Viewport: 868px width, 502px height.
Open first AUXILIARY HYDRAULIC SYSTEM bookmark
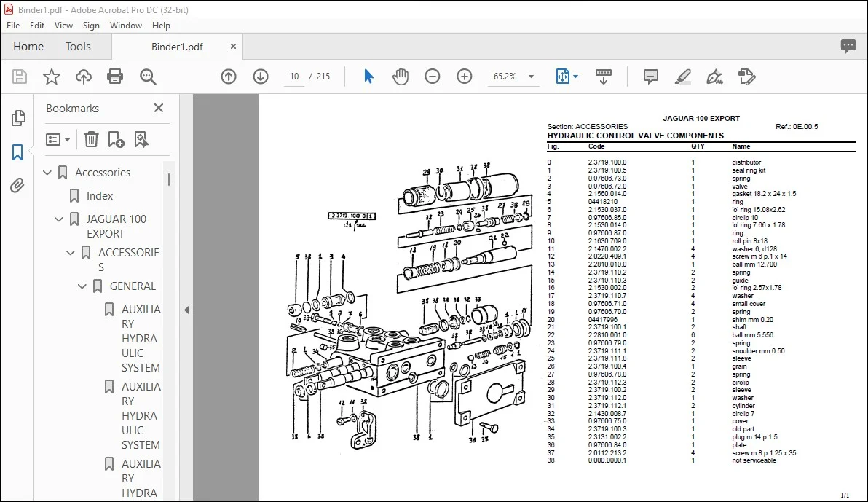(x=141, y=338)
